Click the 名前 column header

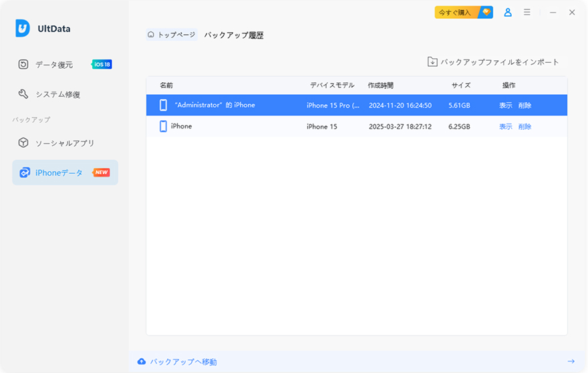click(x=166, y=85)
